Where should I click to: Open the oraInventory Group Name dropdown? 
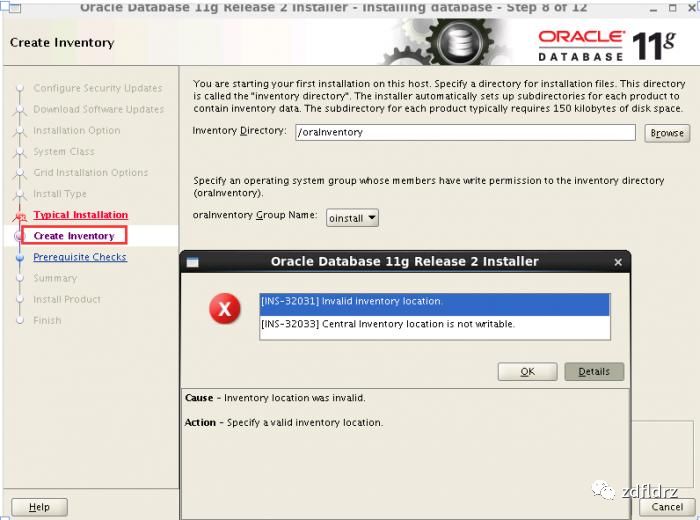click(352, 218)
